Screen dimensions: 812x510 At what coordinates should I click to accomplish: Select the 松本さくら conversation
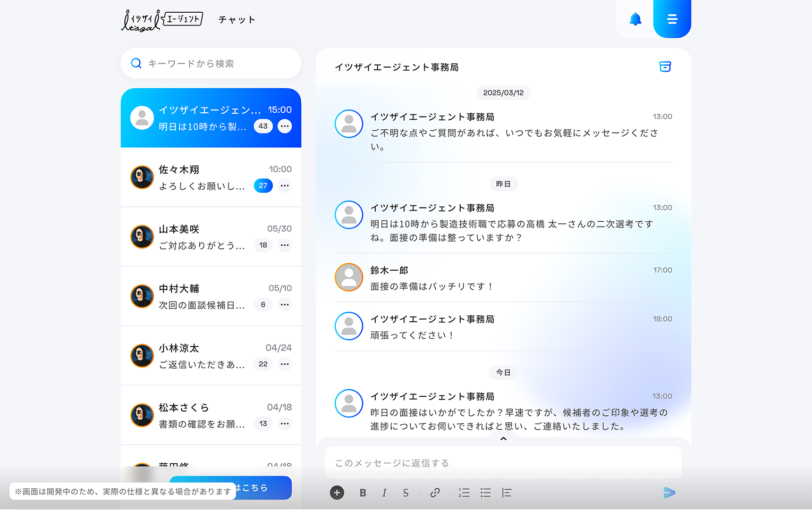(211, 415)
